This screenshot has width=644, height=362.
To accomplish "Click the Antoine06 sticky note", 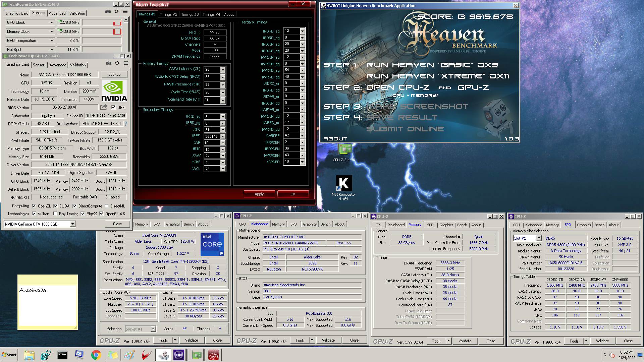I will tap(48, 302).
